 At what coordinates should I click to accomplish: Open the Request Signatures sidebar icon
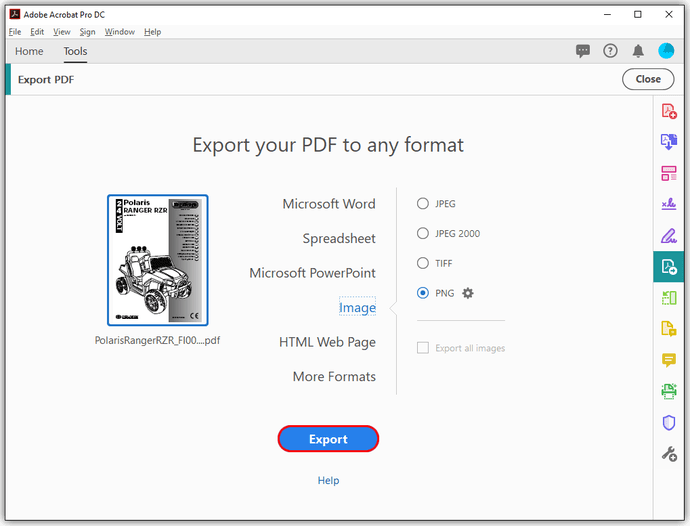[669, 204]
